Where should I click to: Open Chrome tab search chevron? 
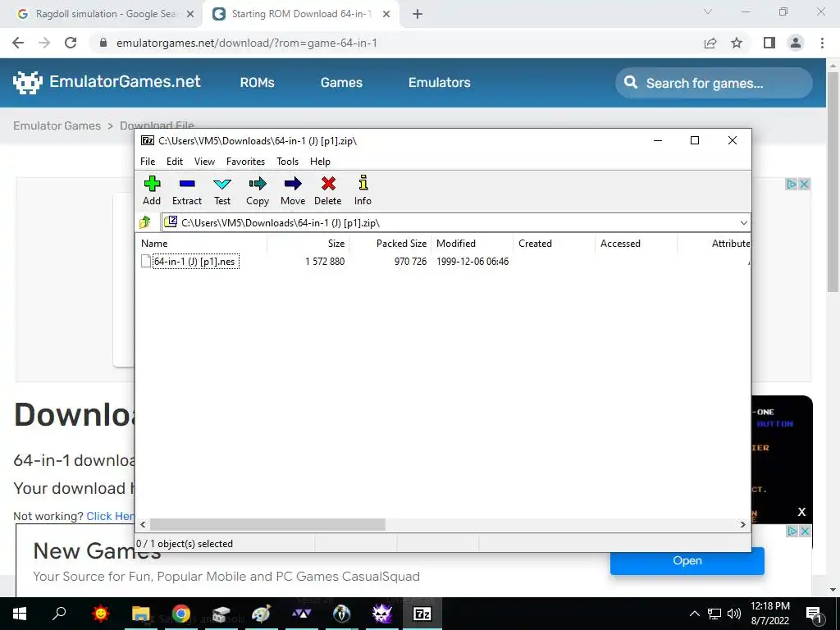[x=708, y=11]
